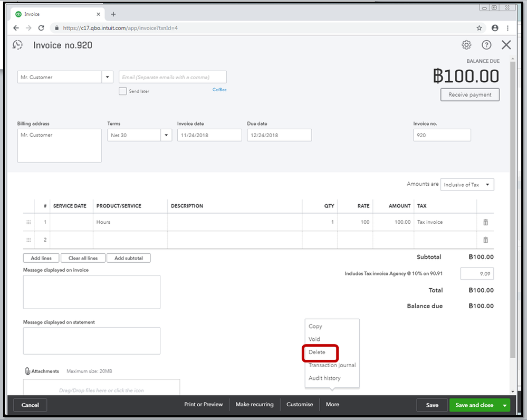The height and width of the screenshot is (420, 527).
Task: Close the Invoice browser tab
Action: (98, 14)
